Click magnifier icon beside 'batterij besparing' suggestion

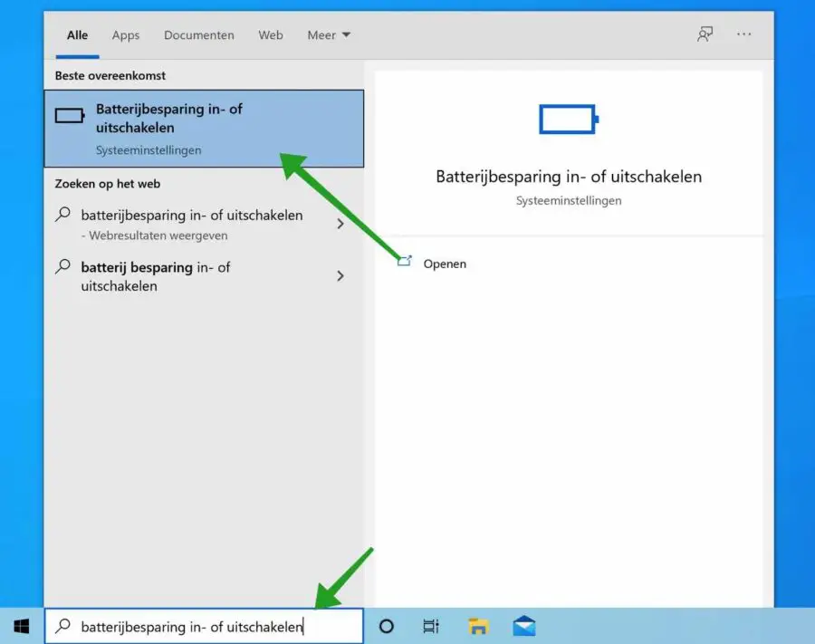(62, 266)
